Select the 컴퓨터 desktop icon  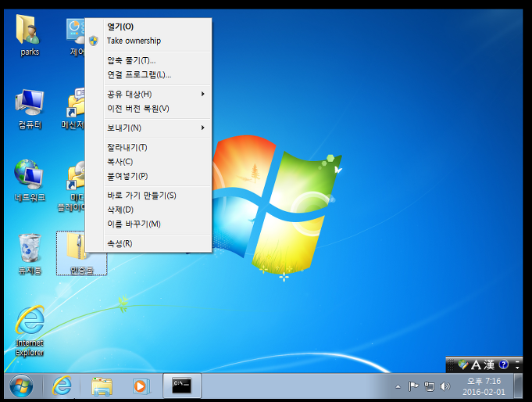pos(30,109)
